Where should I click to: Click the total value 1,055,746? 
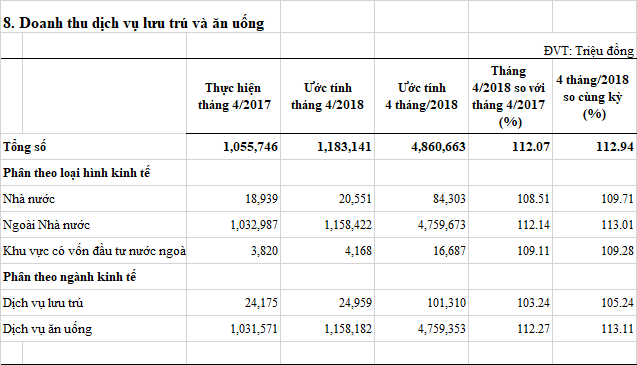click(x=250, y=147)
